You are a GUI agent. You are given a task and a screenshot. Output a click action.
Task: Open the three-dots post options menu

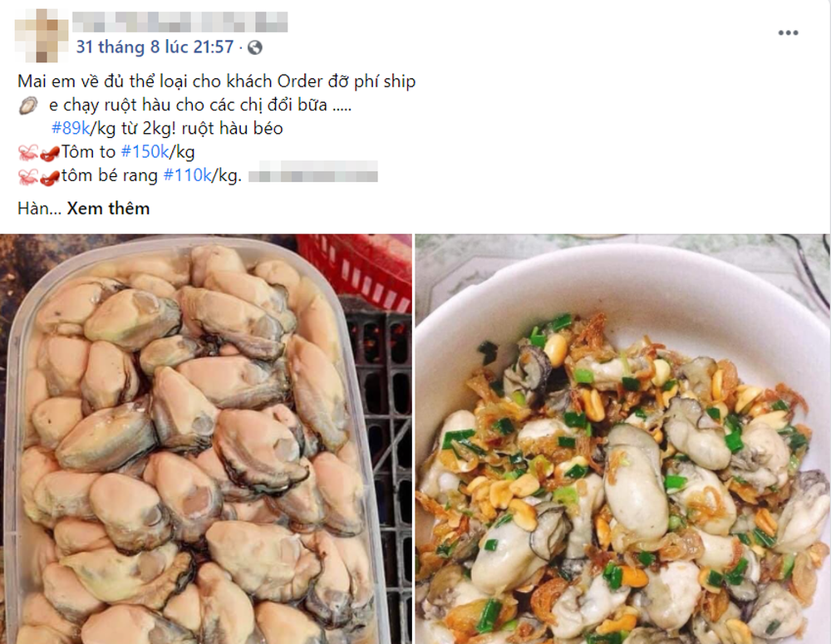pyautogui.click(x=788, y=33)
